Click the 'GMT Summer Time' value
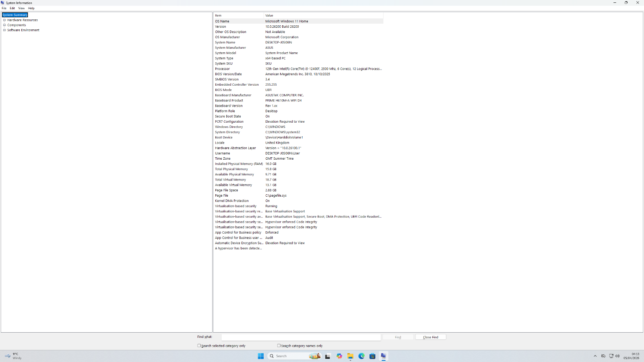Screen dimensions: 644x362 (x=279, y=158)
